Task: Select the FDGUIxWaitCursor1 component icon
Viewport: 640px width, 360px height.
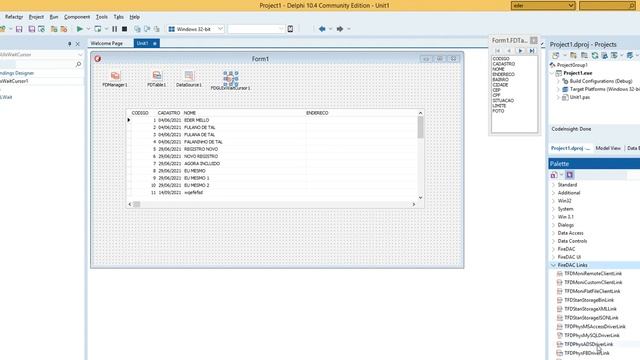Action: click(231, 78)
